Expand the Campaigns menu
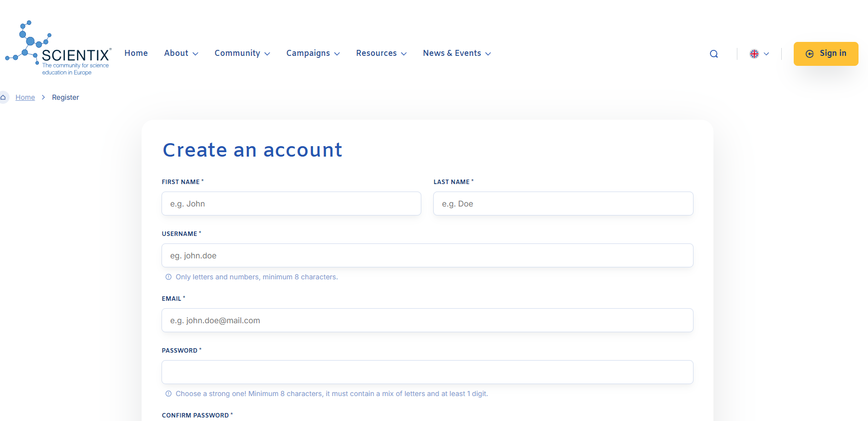868x421 pixels. (x=313, y=53)
